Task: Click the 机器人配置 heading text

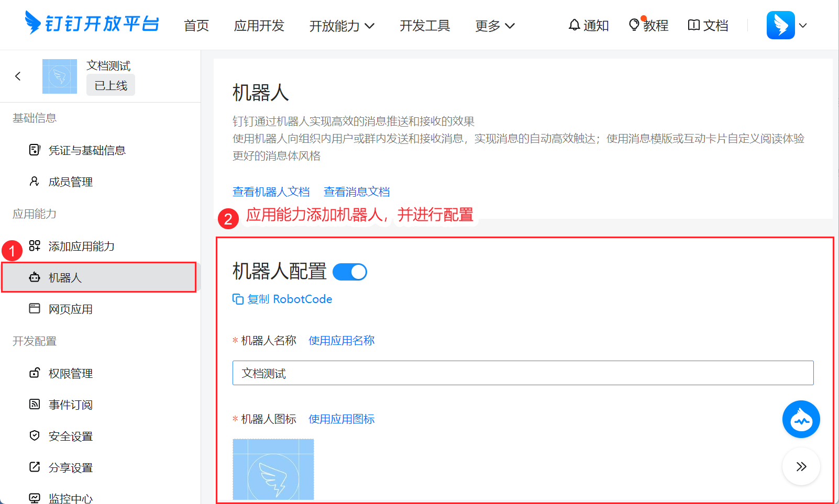Action: pyautogui.click(x=280, y=272)
